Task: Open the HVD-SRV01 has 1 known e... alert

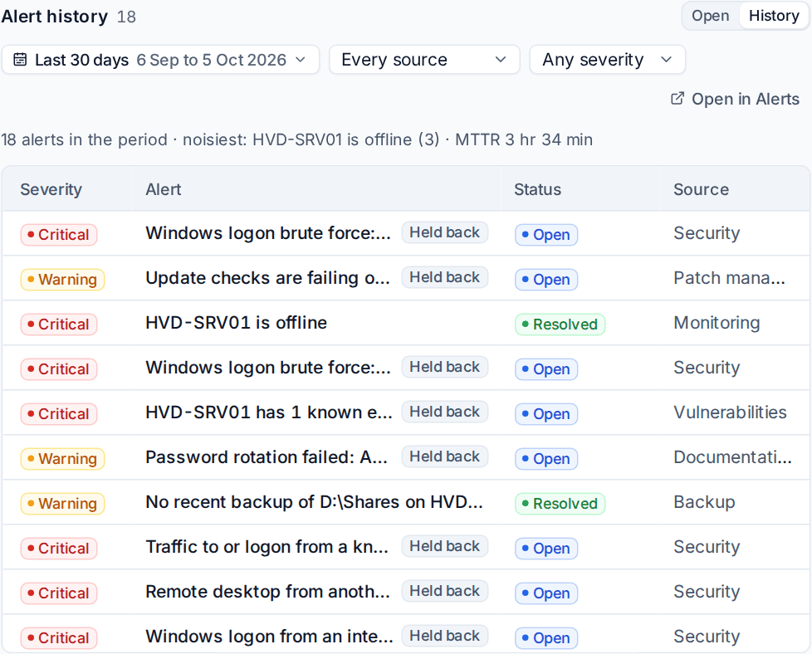Action: click(269, 412)
